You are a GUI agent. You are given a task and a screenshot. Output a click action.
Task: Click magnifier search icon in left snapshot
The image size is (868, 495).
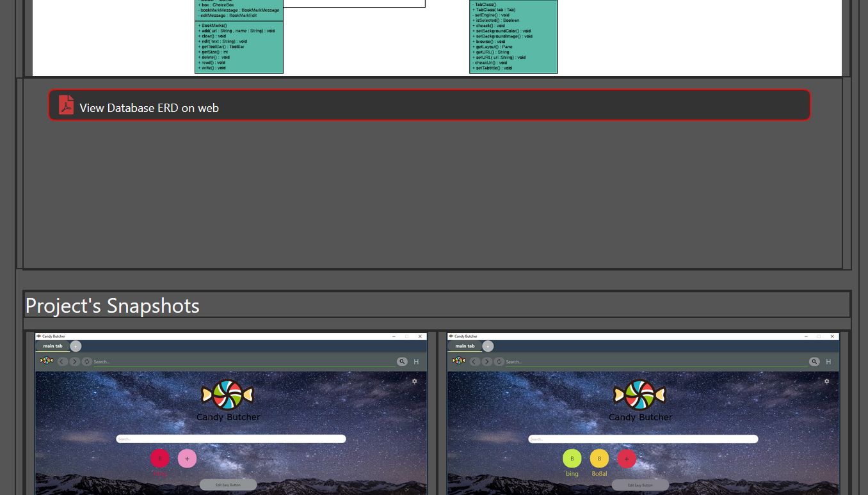tap(402, 362)
